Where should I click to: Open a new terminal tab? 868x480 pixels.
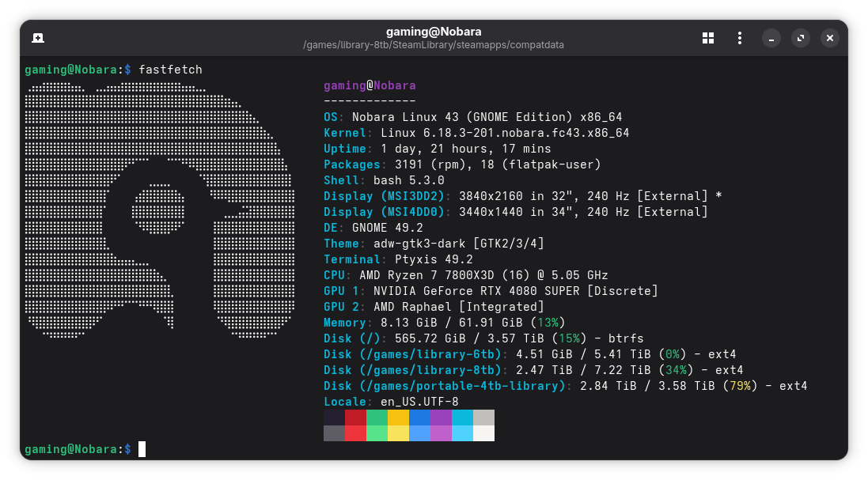coord(38,38)
